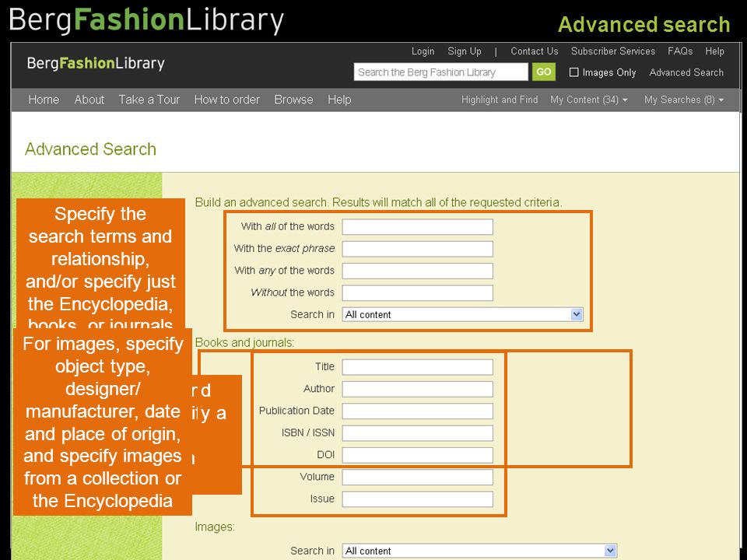747x560 pixels.
Task: Click the With the exact phrase field
Action: point(417,249)
